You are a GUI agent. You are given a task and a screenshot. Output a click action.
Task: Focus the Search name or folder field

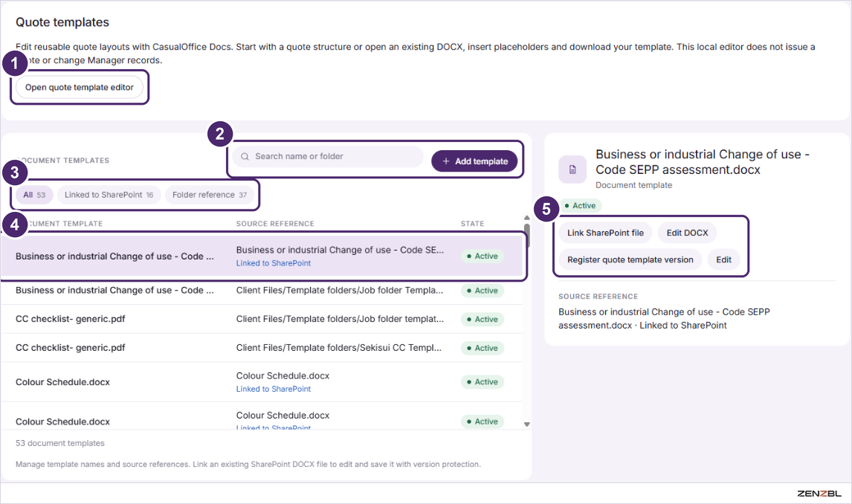click(328, 156)
